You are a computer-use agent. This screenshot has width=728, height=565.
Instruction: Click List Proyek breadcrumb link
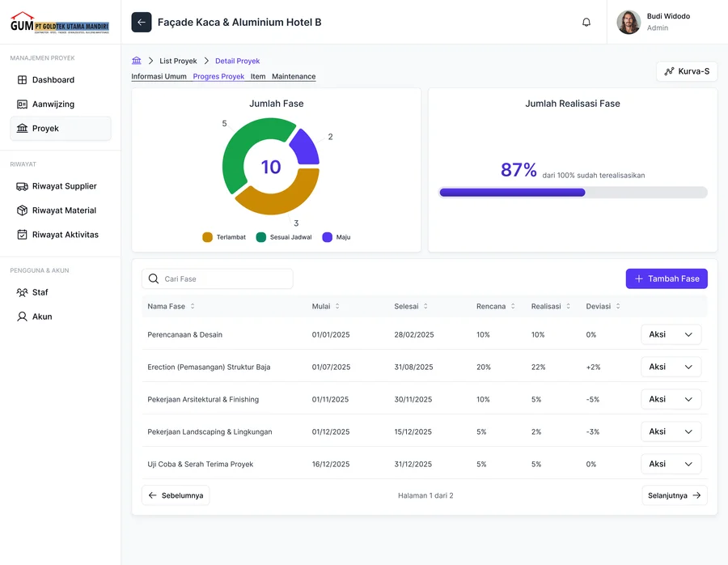(x=178, y=61)
